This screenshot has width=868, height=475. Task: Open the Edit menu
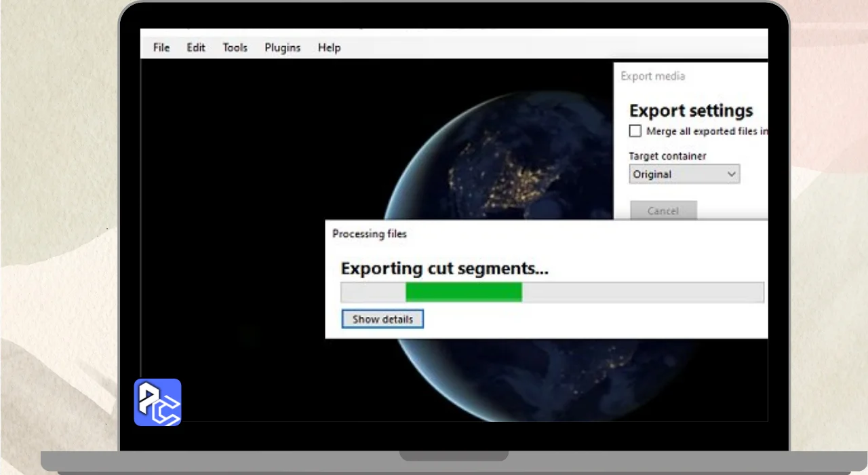[196, 47]
